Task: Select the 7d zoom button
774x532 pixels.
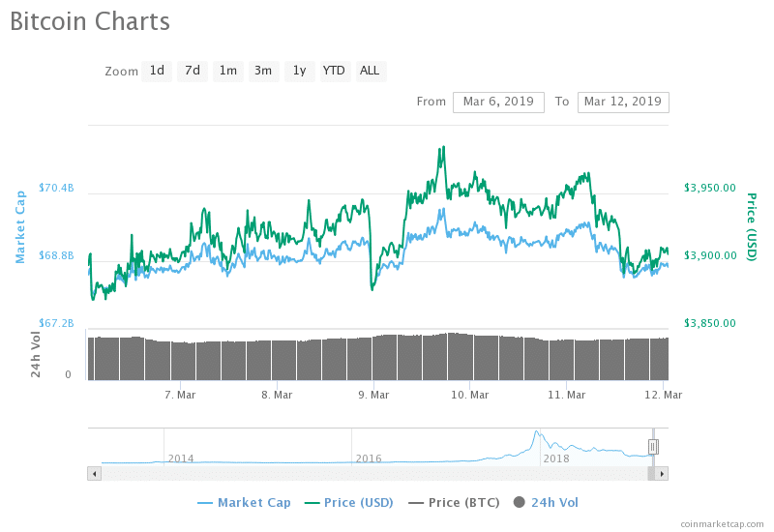Action: (192, 71)
